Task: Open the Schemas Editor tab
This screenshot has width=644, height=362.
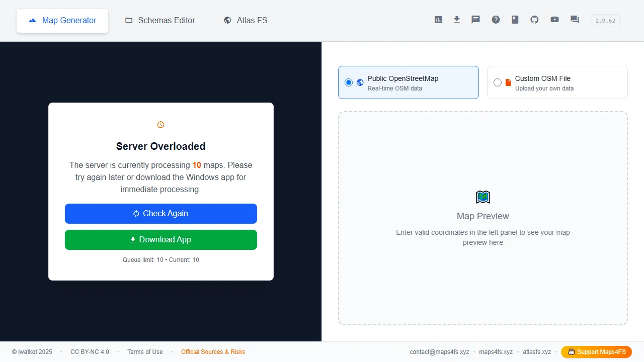Action: click(x=160, y=21)
